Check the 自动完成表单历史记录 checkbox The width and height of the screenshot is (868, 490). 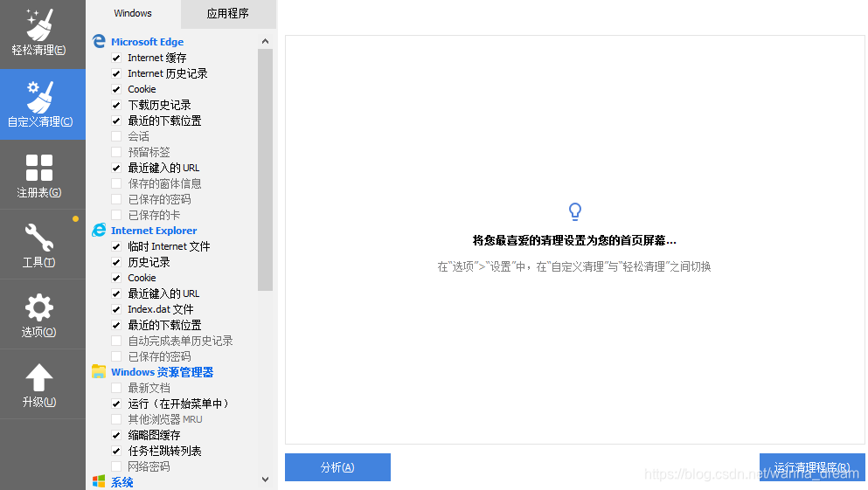pos(116,341)
